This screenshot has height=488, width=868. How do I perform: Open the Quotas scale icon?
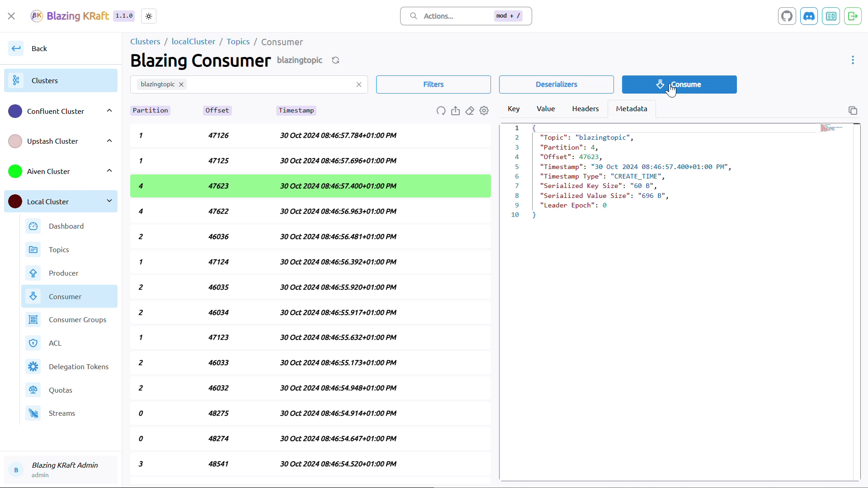pyautogui.click(x=33, y=390)
